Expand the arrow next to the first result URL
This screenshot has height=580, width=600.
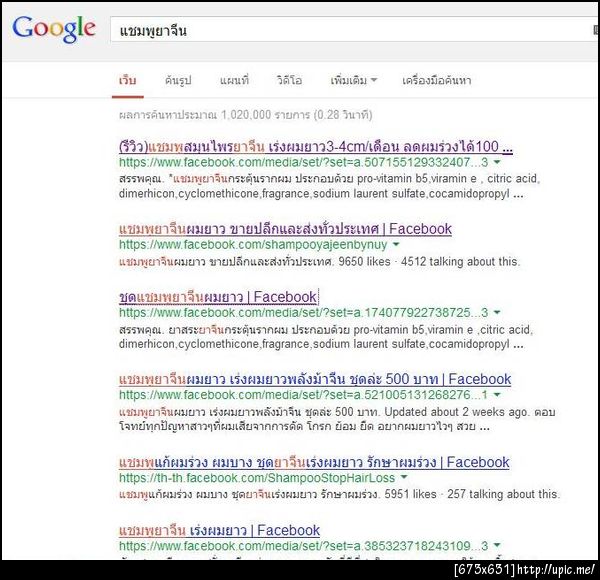pyautogui.click(x=497, y=162)
